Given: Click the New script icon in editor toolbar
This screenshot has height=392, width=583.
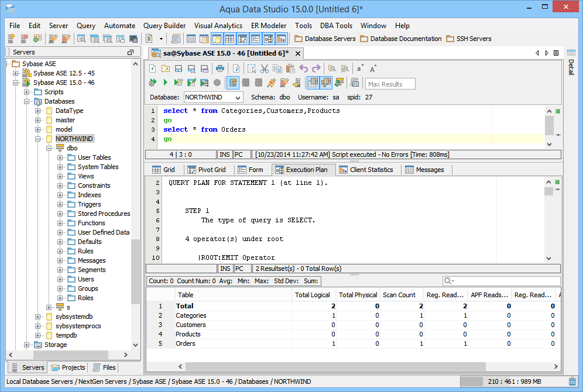Looking at the screenshot, I should click(153, 68).
